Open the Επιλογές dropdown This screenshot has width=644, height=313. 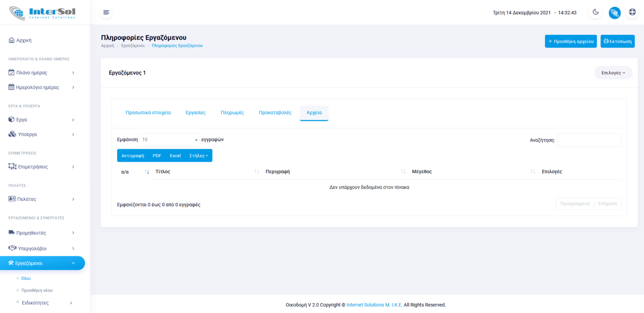(613, 73)
